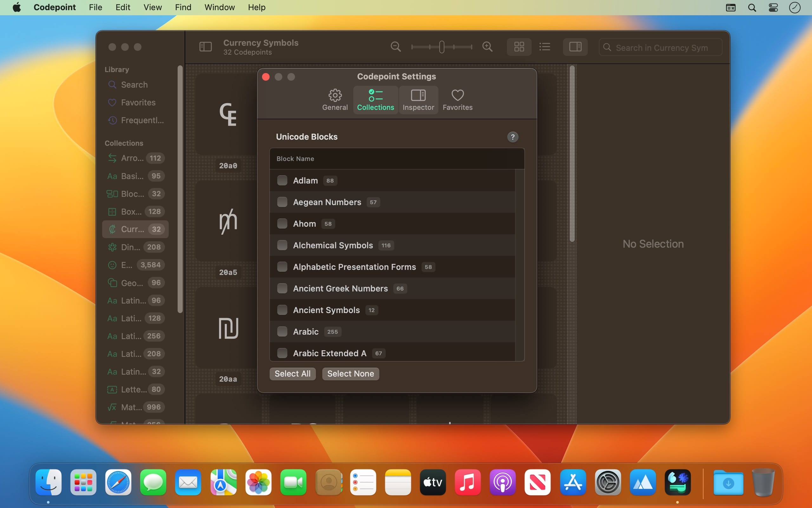This screenshot has width=812, height=508.
Task: Click the Block Name column header
Action: 396,158
